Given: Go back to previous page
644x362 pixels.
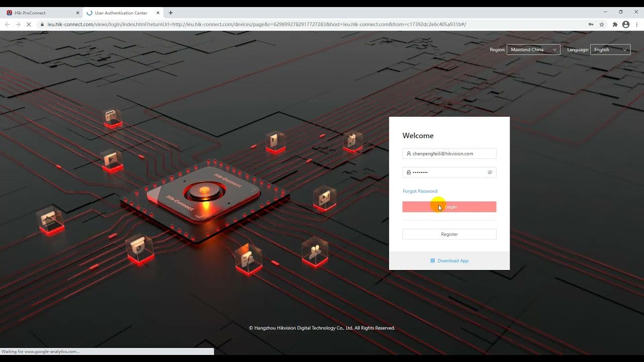Looking at the screenshot, I should (7, 24).
